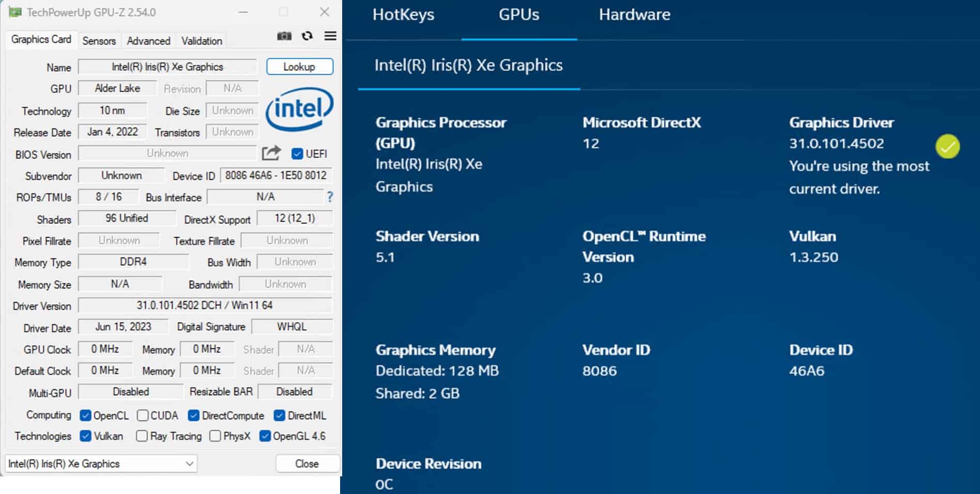Click the Intel logo in GPU-Z
980x494 pixels.
[299, 109]
